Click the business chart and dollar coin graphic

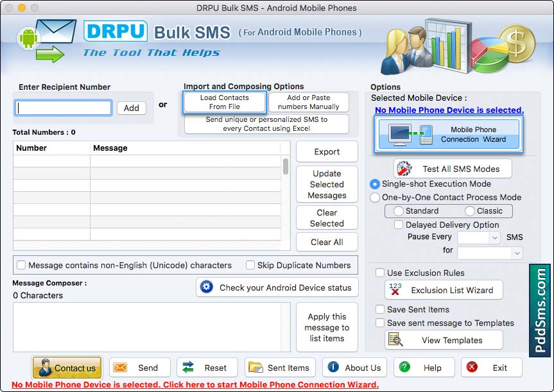click(458, 46)
